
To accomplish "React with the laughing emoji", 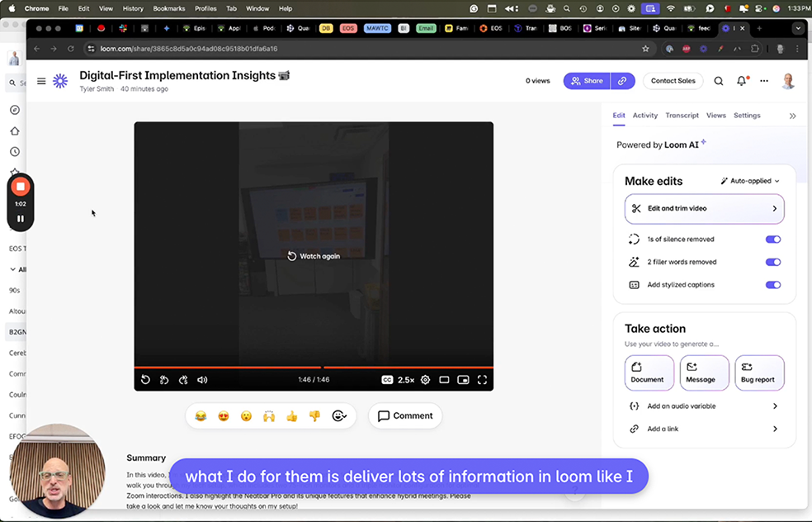I will pos(201,415).
